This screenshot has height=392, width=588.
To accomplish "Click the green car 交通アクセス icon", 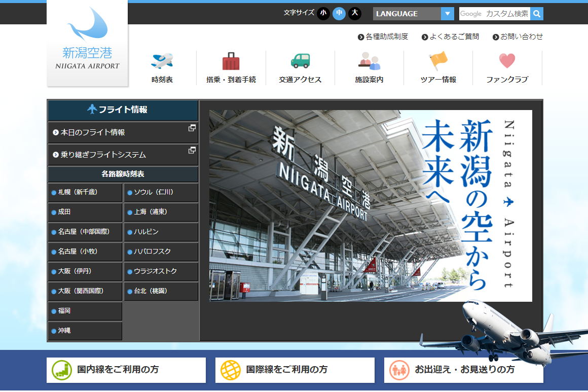I will click(x=300, y=61).
